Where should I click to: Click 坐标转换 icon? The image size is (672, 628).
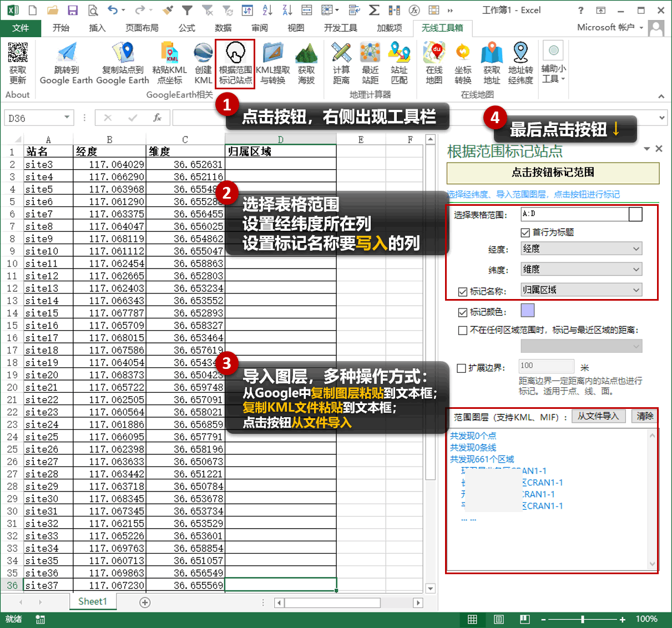pos(463,63)
